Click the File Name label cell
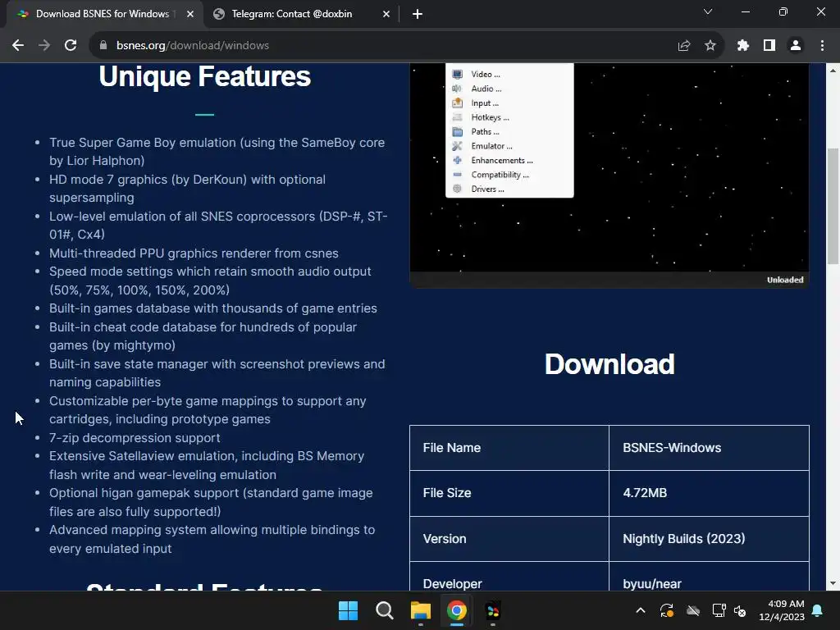 (x=509, y=448)
